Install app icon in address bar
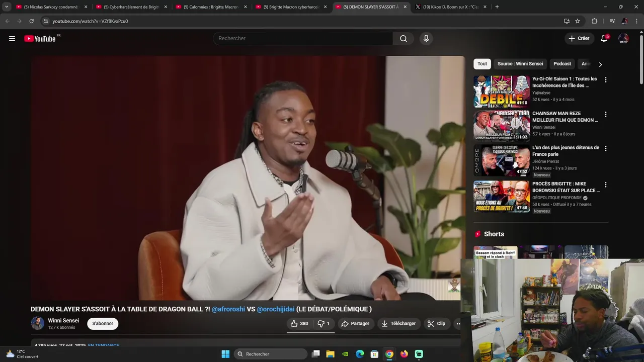 567,21
